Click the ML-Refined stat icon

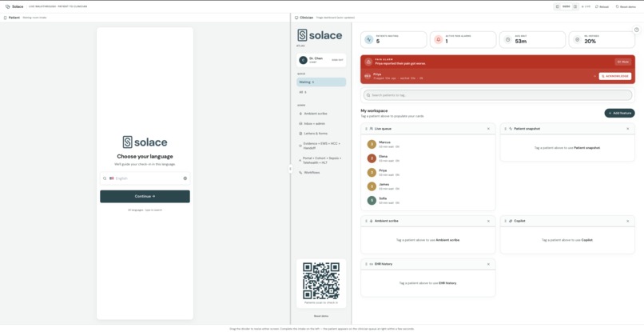(577, 39)
